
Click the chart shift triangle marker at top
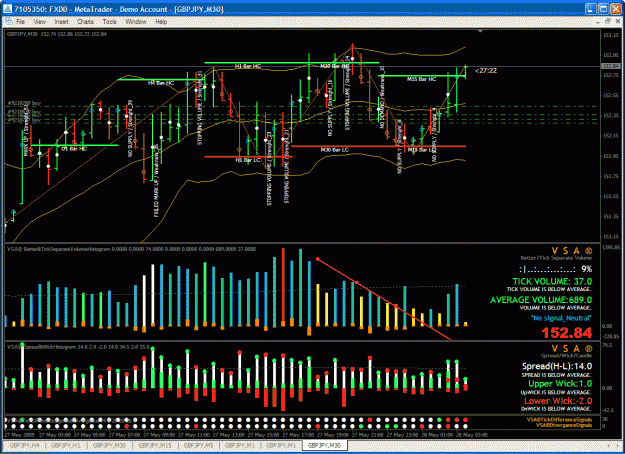(480, 31)
